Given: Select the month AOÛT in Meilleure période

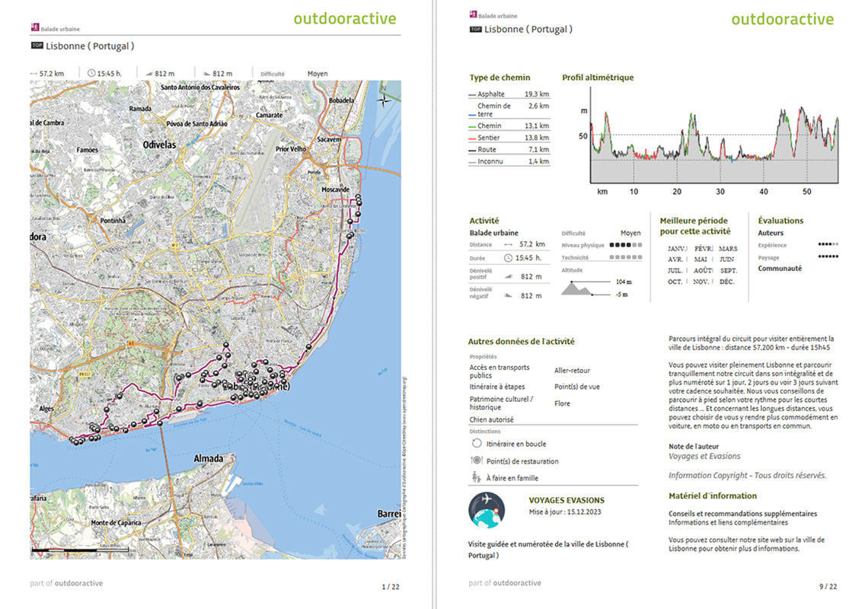Looking at the screenshot, I should coord(703,271).
